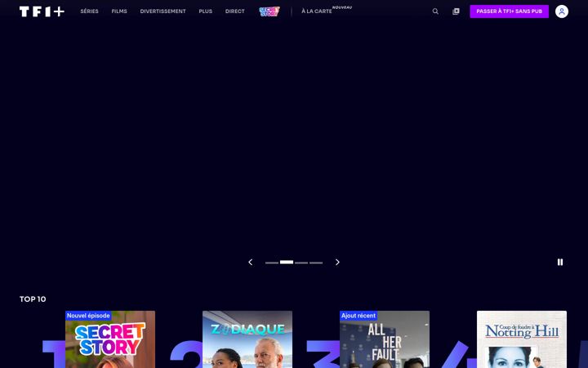Open the saved videos library icon

[456, 11]
